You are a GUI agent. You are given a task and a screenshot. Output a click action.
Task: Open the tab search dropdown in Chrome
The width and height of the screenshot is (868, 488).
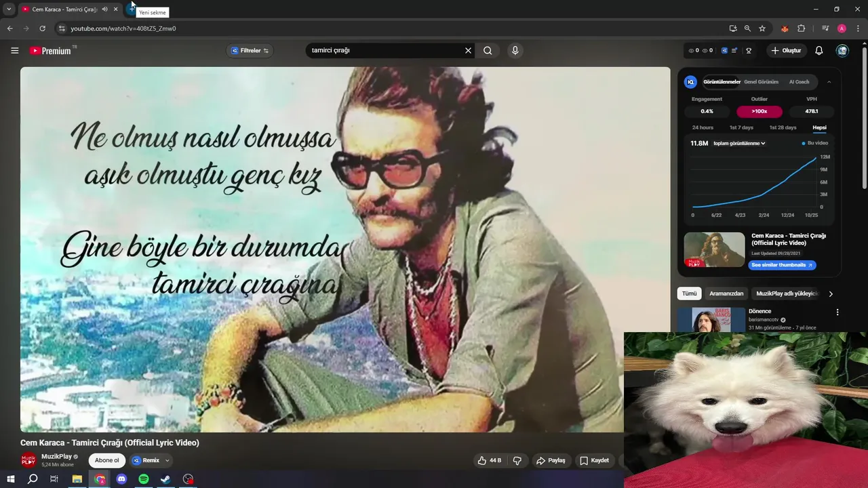(x=9, y=9)
